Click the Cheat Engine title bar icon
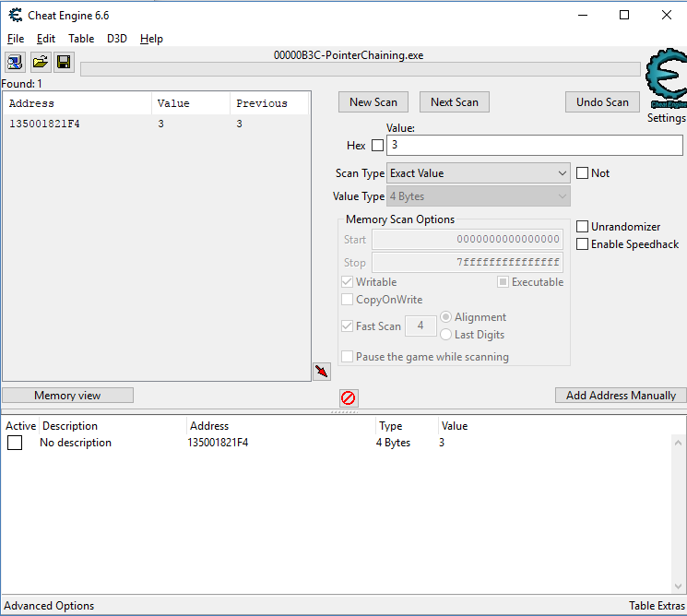 pos(16,16)
